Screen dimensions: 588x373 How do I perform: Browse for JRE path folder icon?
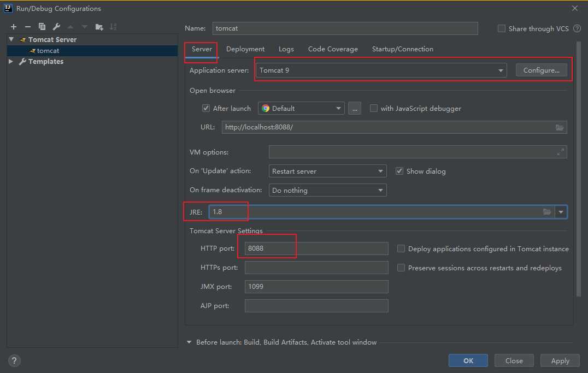click(x=547, y=212)
